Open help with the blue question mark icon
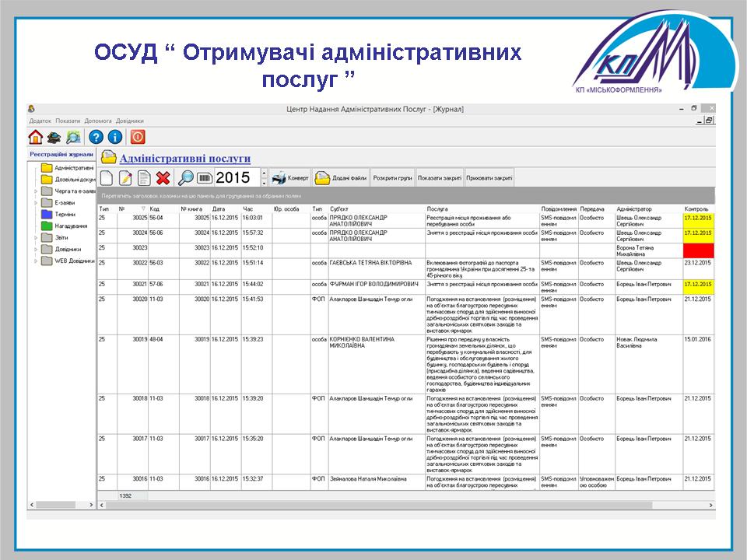The image size is (747, 560). coord(96,138)
